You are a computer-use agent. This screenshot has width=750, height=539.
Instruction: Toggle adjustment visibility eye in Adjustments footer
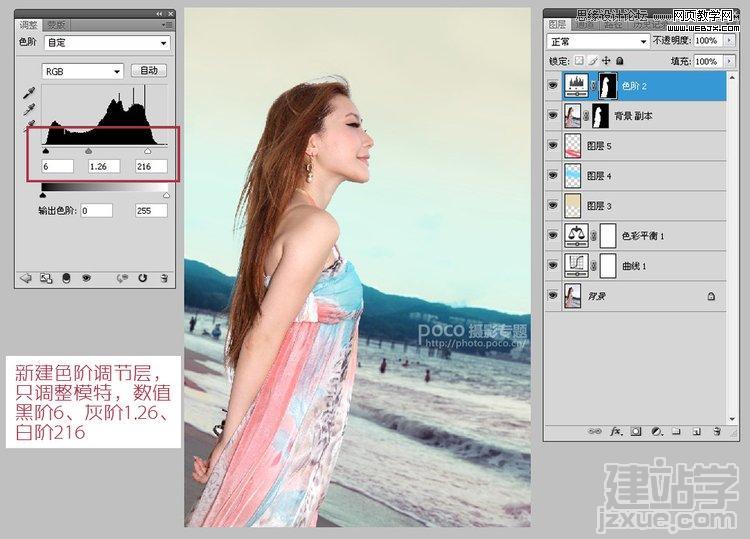(87, 278)
